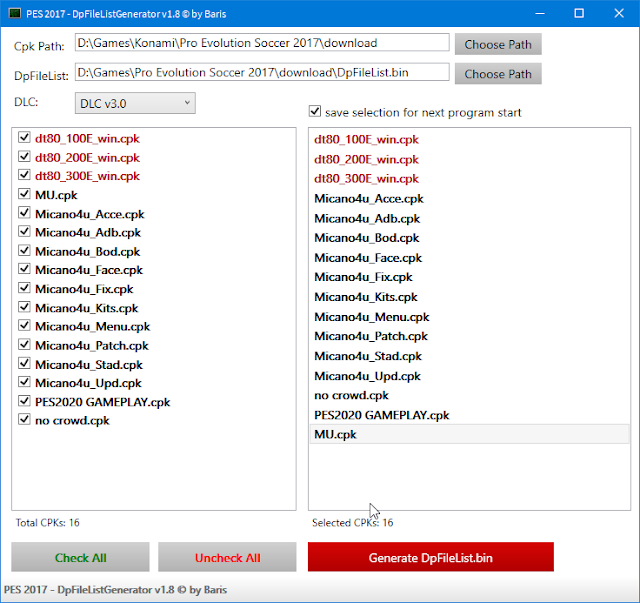Choose path for Cpk Path field
Image resolution: width=640 pixels, height=603 pixels.
[x=498, y=44]
